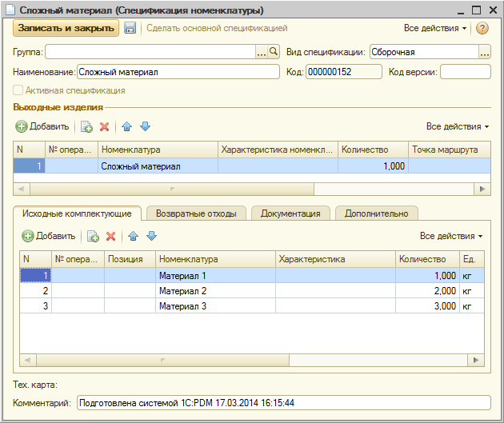Move the component row up
This screenshot has height=423, width=504.
tap(134, 237)
